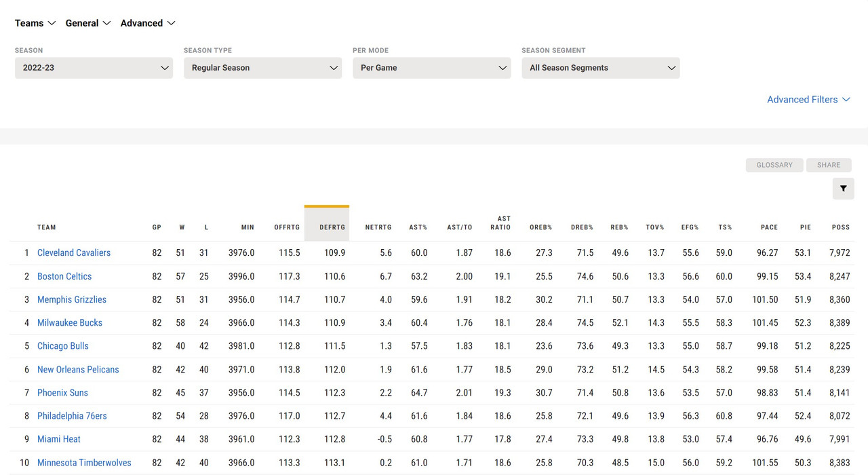Open the Minnesota Timberwolves team link

pyautogui.click(x=84, y=462)
